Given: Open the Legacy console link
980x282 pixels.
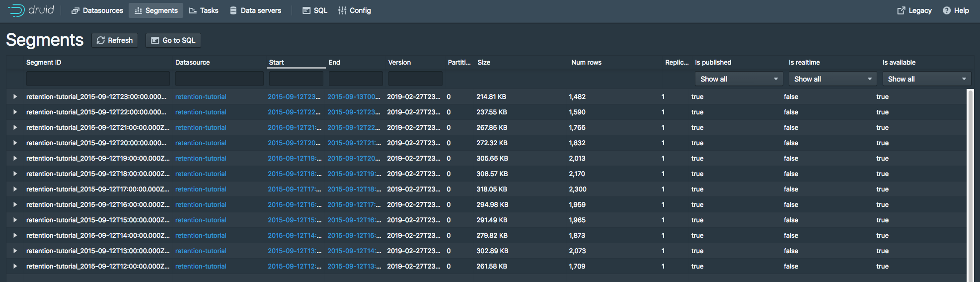Looking at the screenshot, I should pos(914,10).
